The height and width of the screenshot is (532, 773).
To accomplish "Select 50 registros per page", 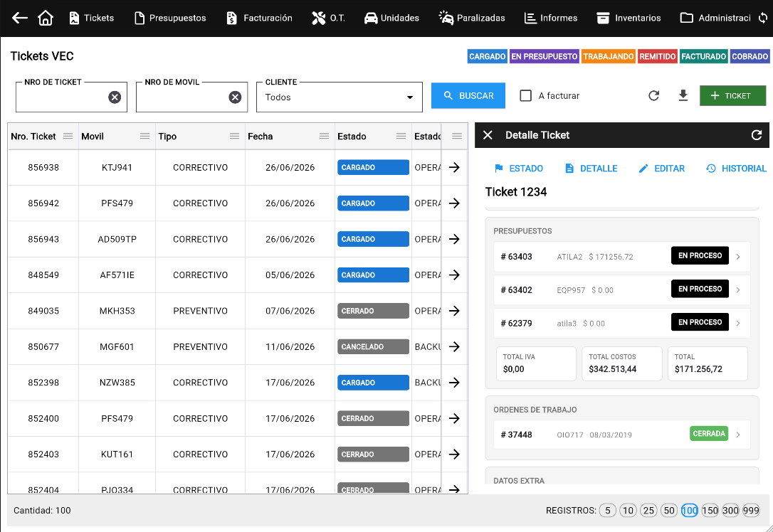I will pyautogui.click(x=669, y=511).
